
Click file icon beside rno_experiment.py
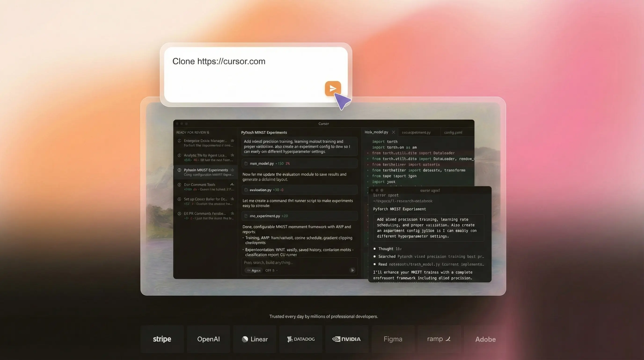coord(246,216)
